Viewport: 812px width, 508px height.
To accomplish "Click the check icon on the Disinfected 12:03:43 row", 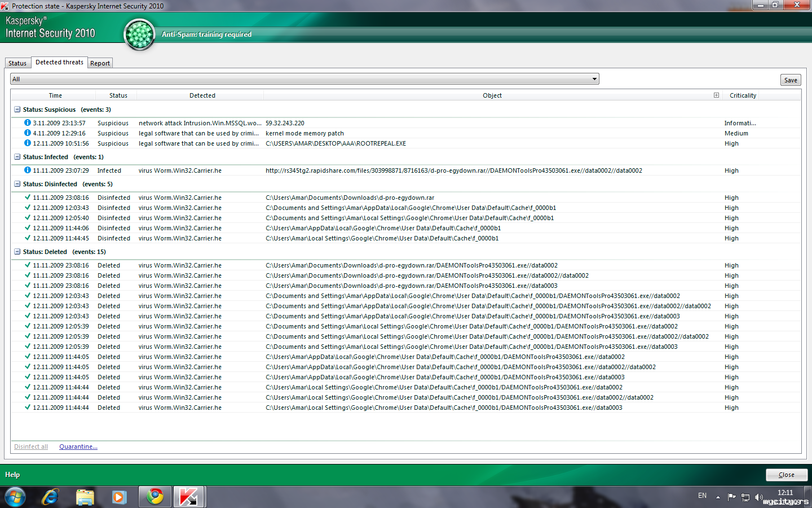I will tap(28, 207).
